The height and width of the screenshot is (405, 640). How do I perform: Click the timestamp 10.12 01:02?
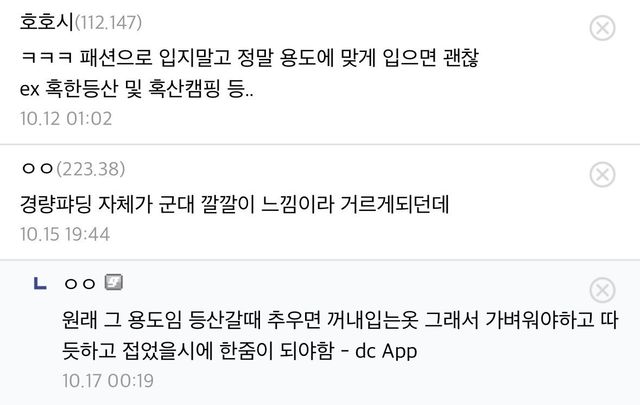click(x=66, y=119)
